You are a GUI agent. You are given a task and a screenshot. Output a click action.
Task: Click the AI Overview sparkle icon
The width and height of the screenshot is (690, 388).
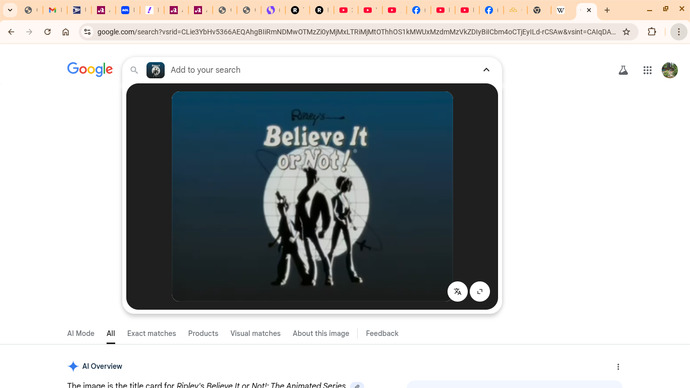(73, 366)
